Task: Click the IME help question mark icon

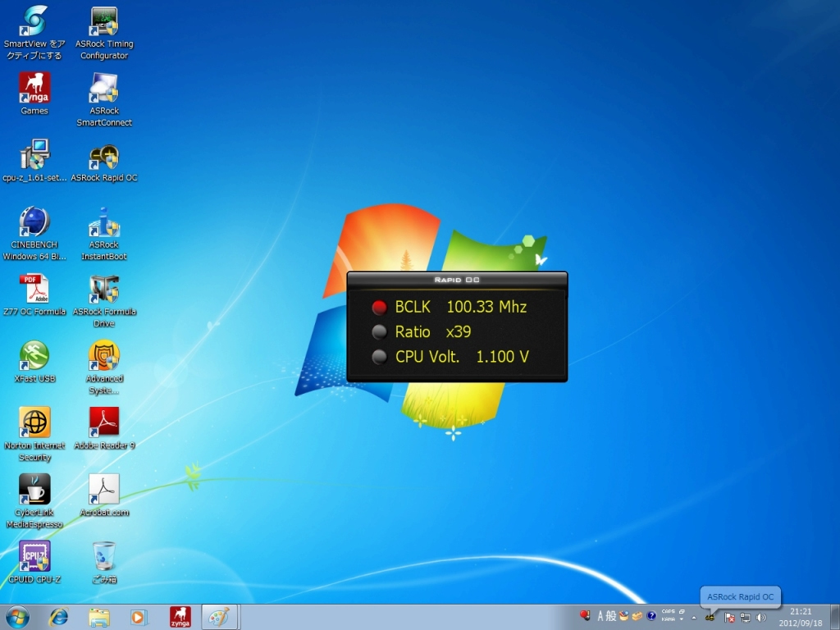Action: (651, 616)
